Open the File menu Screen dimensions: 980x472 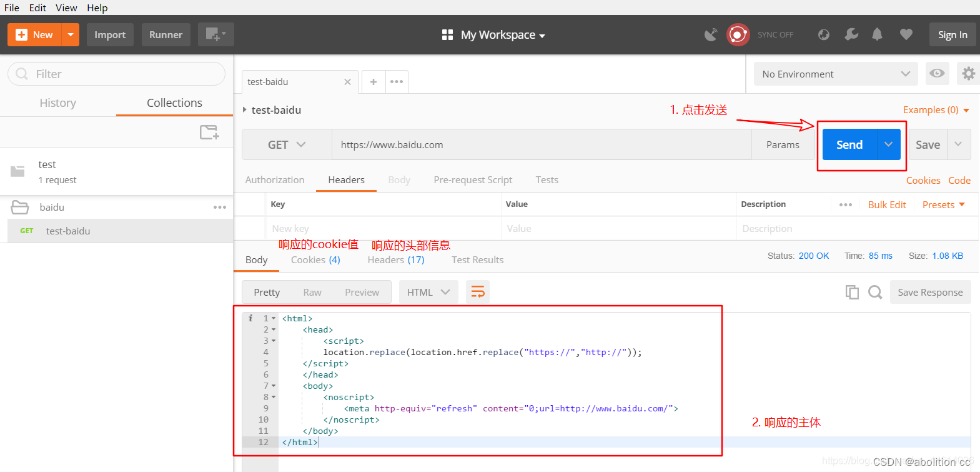[x=12, y=8]
